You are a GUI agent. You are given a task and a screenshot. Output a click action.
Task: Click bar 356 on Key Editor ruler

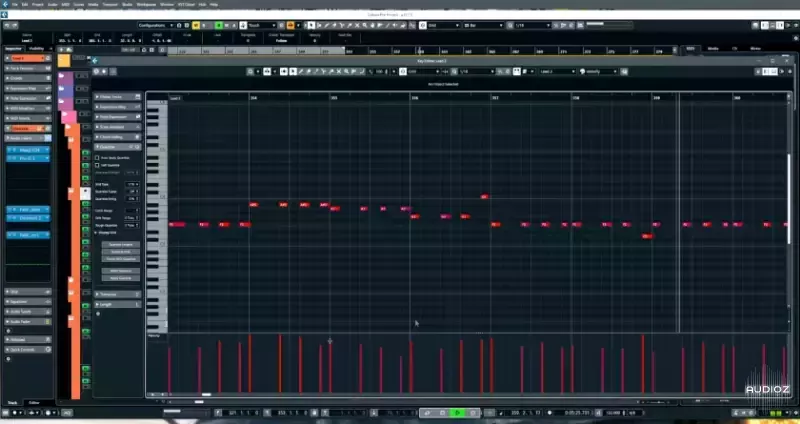[414, 97]
